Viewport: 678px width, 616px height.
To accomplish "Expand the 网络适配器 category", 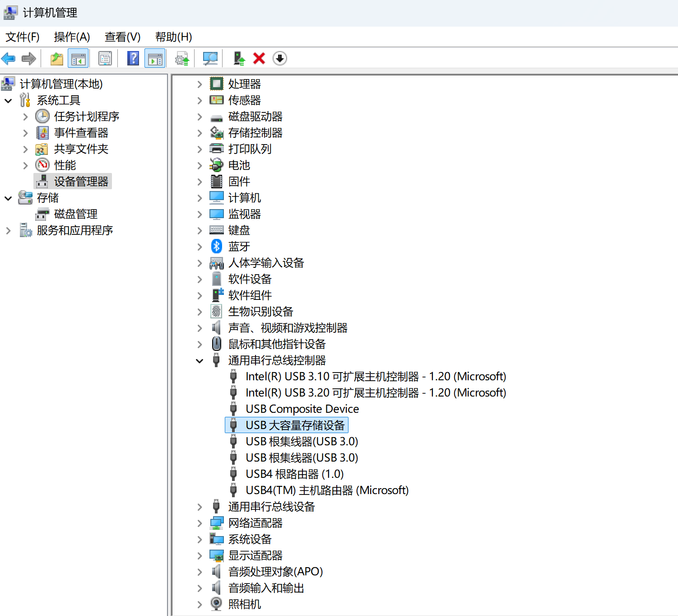I will (200, 523).
